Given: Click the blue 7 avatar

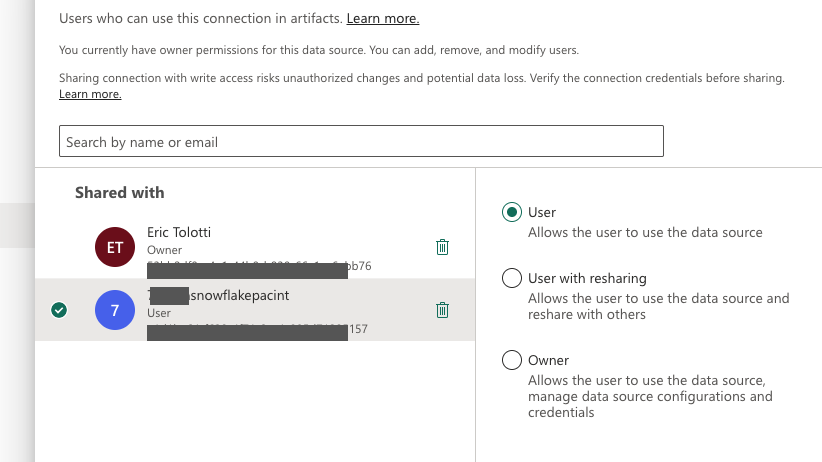Looking at the screenshot, I should pyautogui.click(x=114, y=310).
